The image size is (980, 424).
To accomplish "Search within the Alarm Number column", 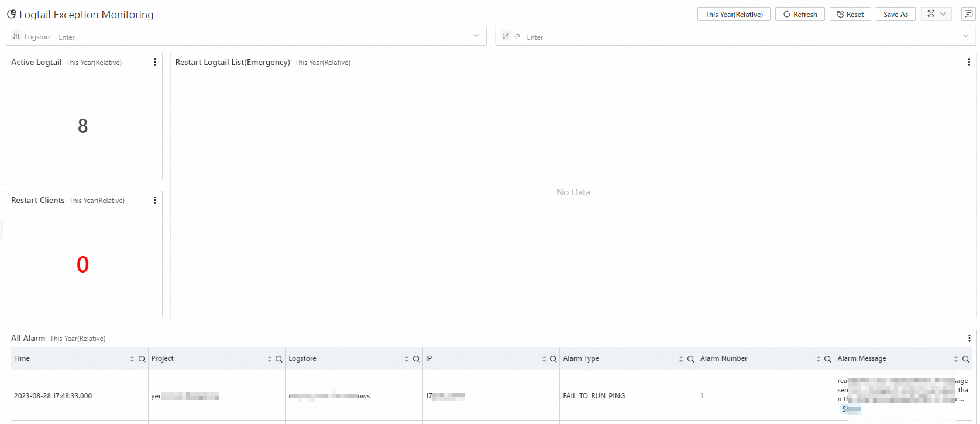I will pyautogui.click(x=828, y=359).
